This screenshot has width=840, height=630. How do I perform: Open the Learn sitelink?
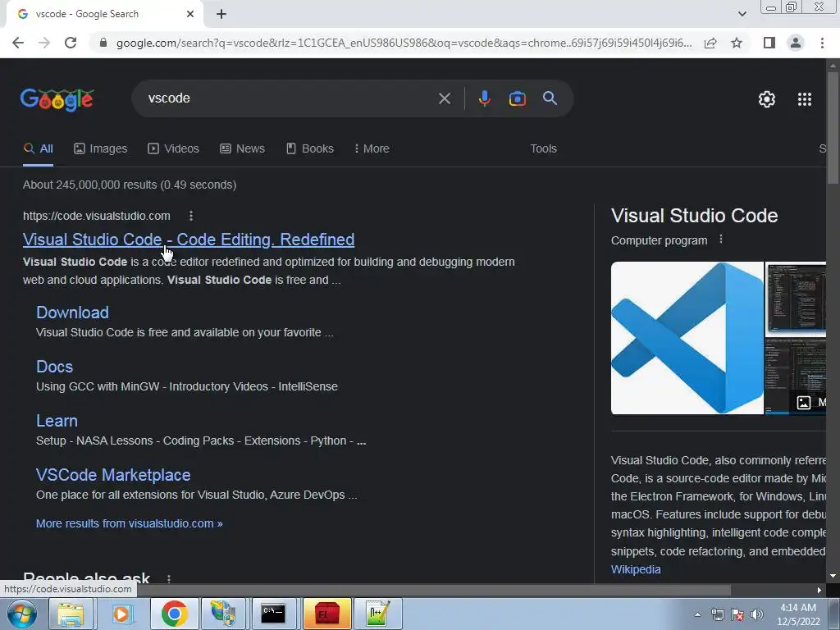click(x=57, y=421)
